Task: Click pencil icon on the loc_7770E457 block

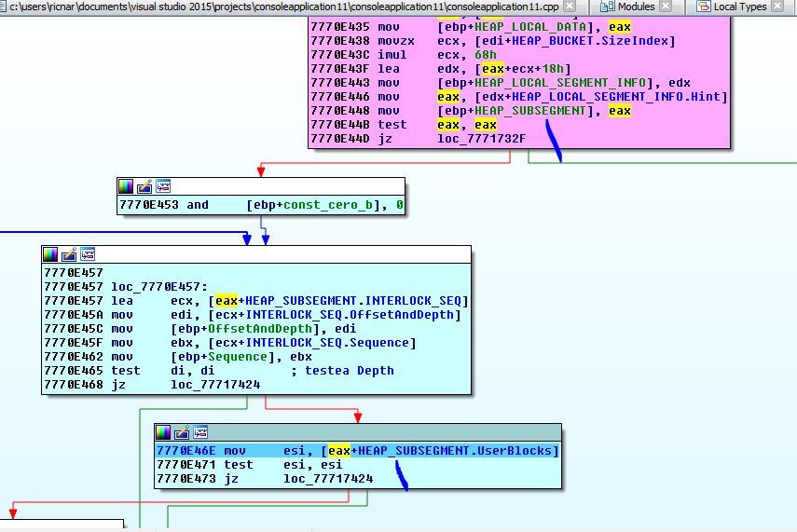Action: [69, 254]
